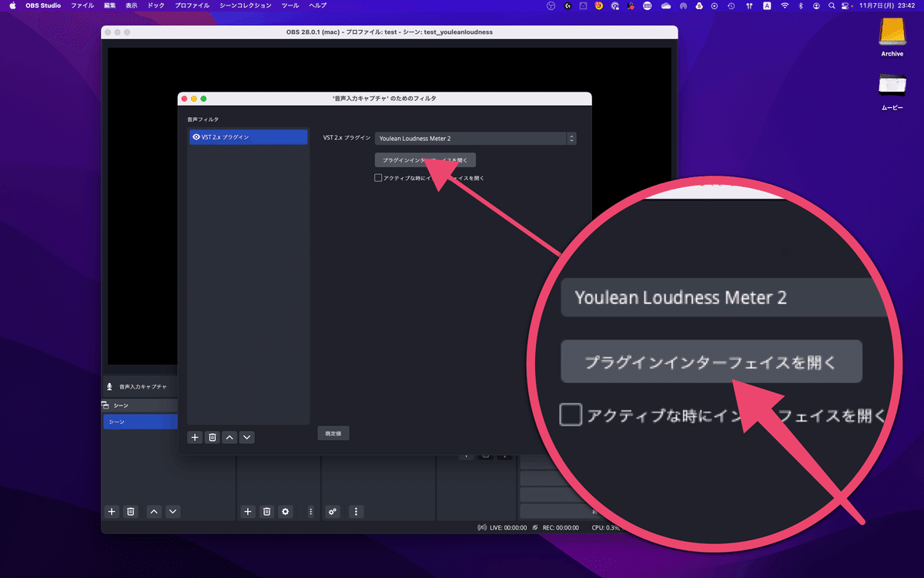Add a new audio filter with plus icon
This screenshot has width=924, height=578.
pos(195,437)
